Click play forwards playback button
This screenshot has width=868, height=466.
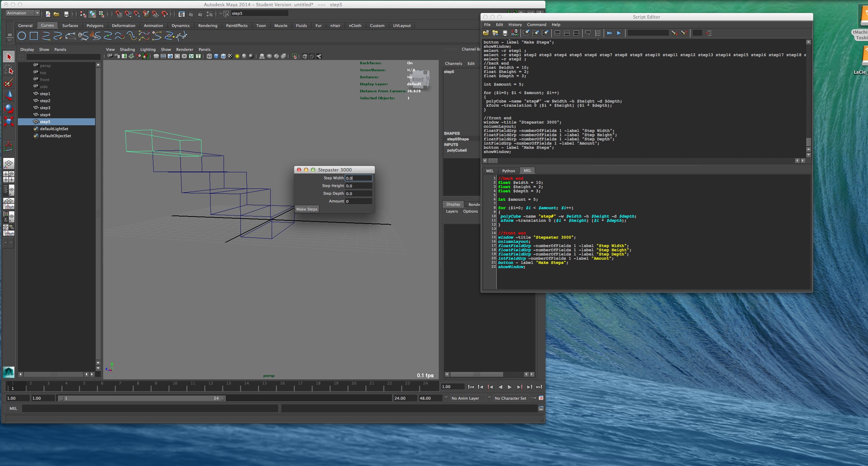[x=510, y=387]
